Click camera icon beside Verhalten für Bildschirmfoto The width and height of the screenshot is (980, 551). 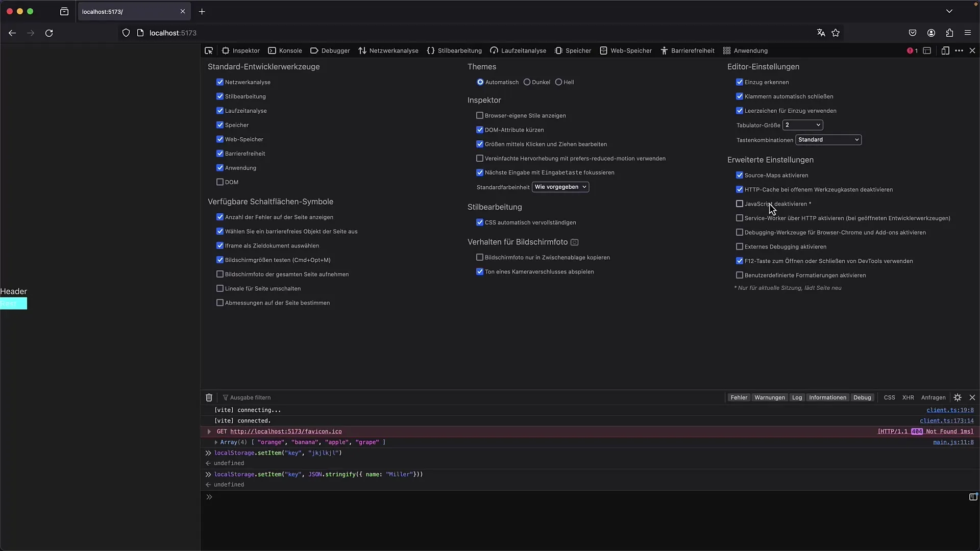[574, 242]
